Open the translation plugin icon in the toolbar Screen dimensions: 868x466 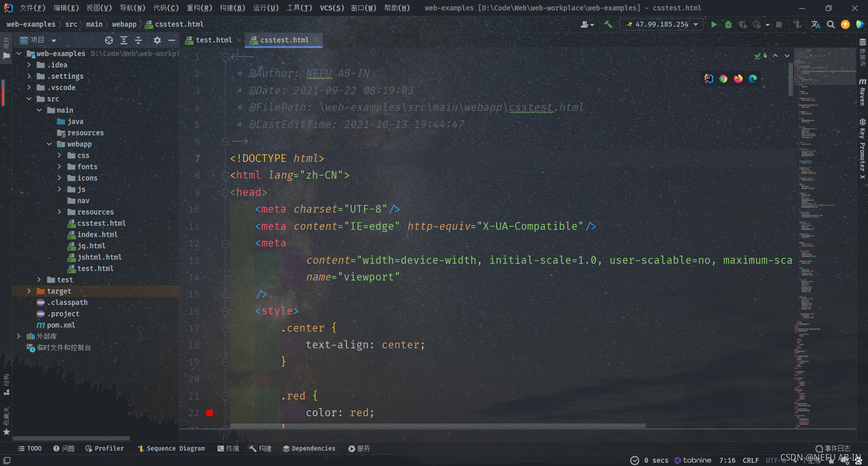[x=816, y=24]
